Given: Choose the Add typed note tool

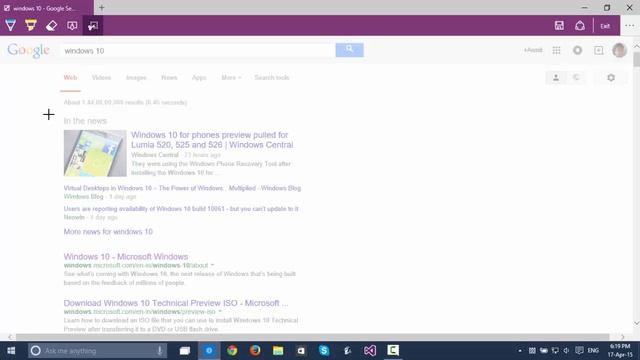Looking at the screenshot, I should click(72, 26).
